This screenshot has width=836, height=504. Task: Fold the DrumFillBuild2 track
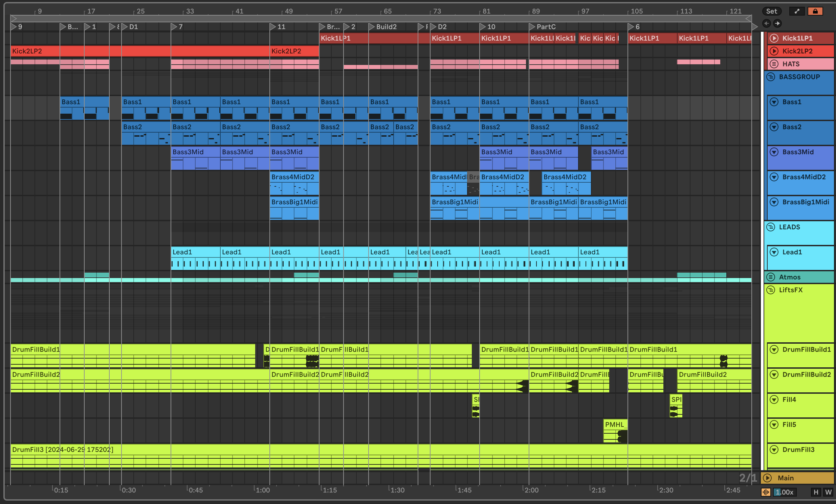point(774,374)
